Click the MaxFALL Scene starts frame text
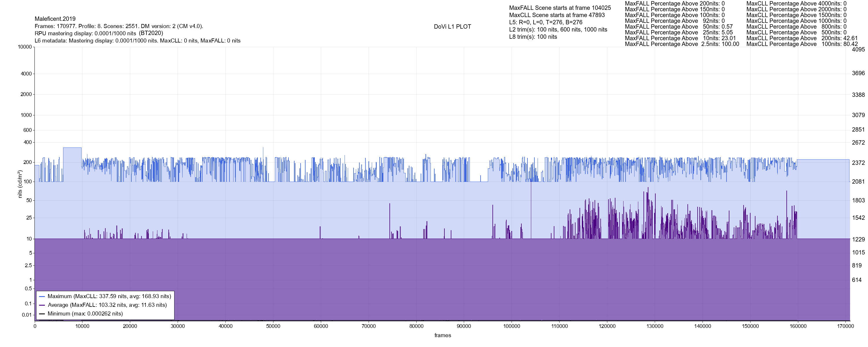This screenshot has width=868, height=347. click(560, 8)
